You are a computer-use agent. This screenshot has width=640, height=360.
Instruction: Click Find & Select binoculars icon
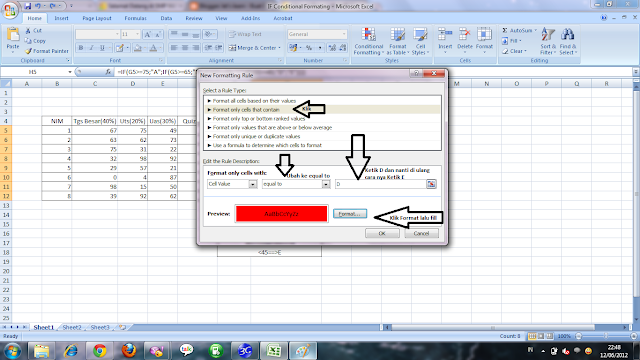click(x=568, y=34)
